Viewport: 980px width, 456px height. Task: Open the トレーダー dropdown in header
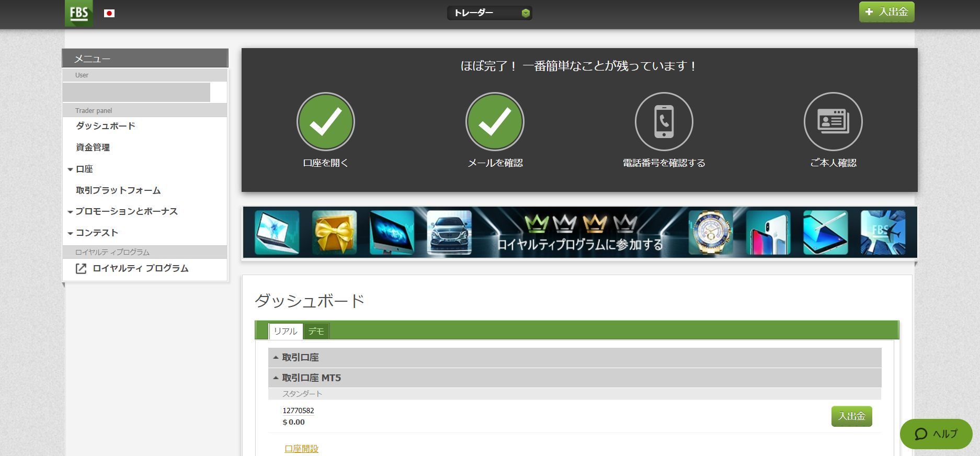pyautogui.click(x=489, y=13)
